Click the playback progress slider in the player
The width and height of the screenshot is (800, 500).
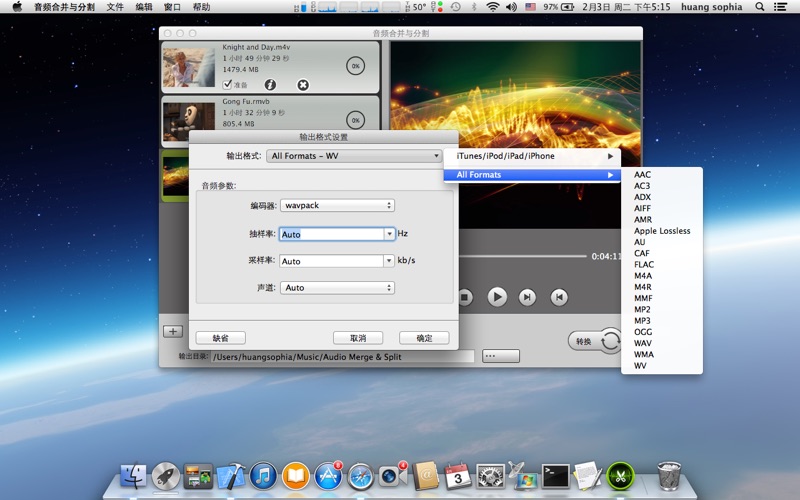click(x=520, y=256)
